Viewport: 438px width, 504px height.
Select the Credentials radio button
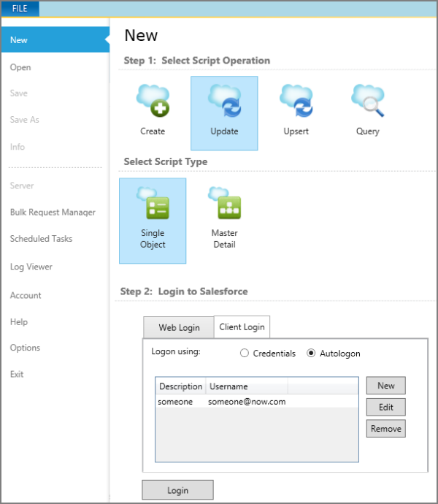(x=245, y=354)
